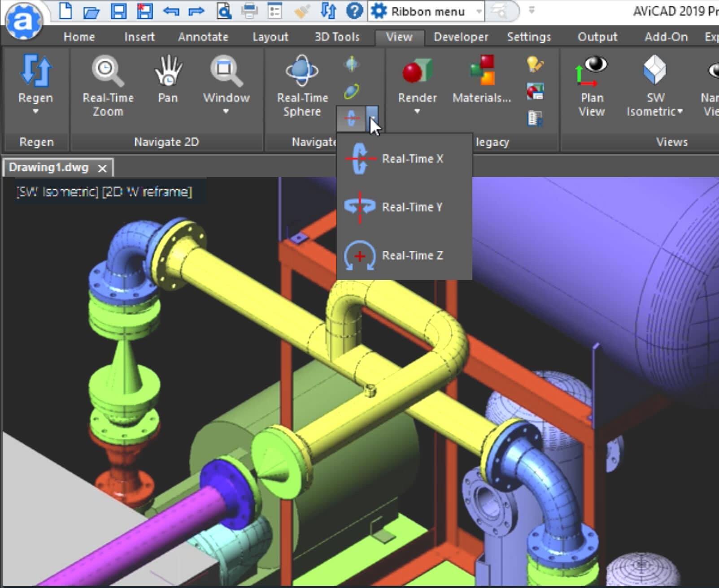Image resolution: width=719 pixels, height=588 pixels.
Task: Click the Real-Time Zoom magnifier icon
Action: [108, 71]
